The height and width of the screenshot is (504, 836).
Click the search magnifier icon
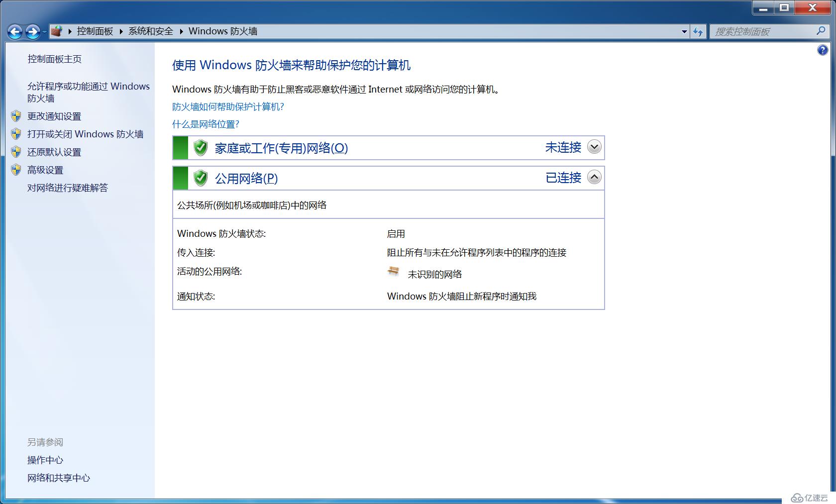pos(821,31)
